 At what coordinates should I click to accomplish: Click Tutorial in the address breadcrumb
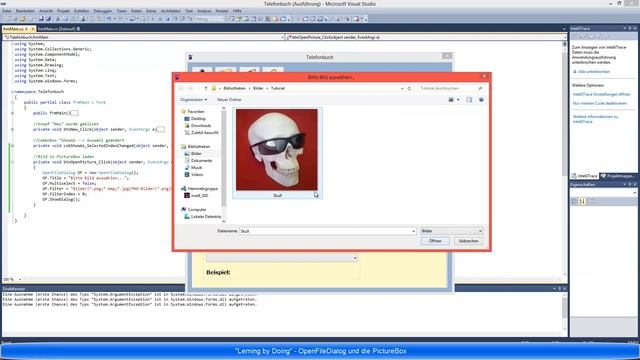[x=278, y=88]
